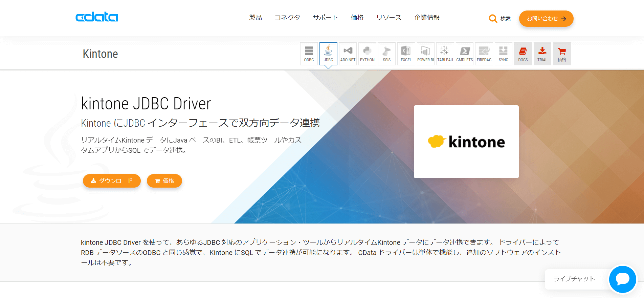Screen dimensions: 644x298
Task: Click the kintone logo card
Action: (x=466, y=142)
